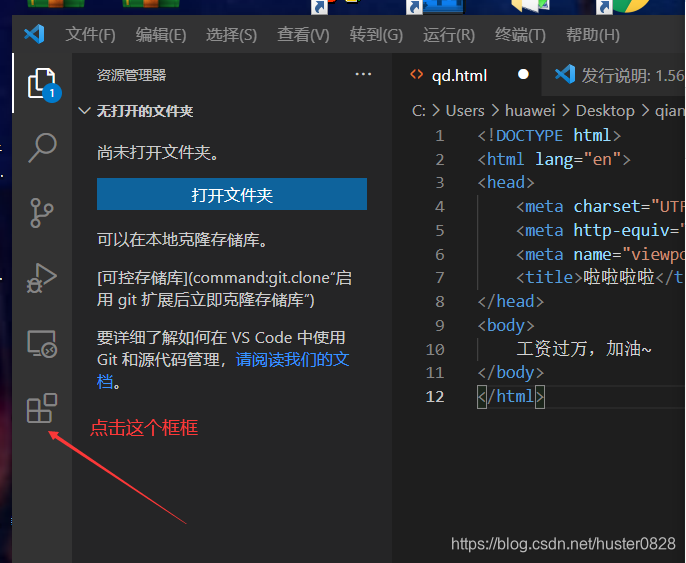Click the html lang="en" code line
The width and height of the screenshot is (686, 563).
coord(554,159)
